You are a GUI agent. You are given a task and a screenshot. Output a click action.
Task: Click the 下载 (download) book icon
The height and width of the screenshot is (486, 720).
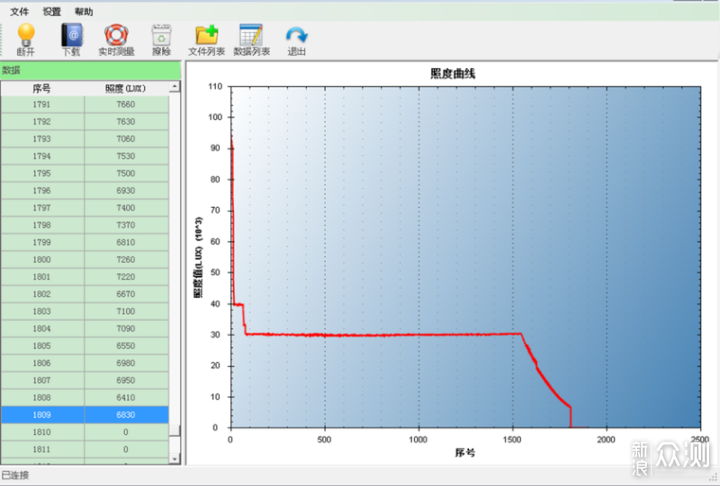click(71, 35)
